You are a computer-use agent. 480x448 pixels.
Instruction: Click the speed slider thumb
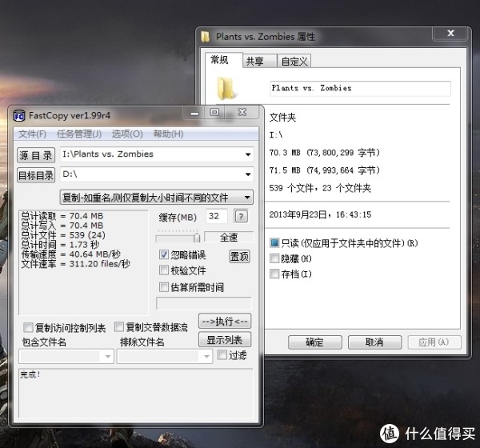pos(197,238)
